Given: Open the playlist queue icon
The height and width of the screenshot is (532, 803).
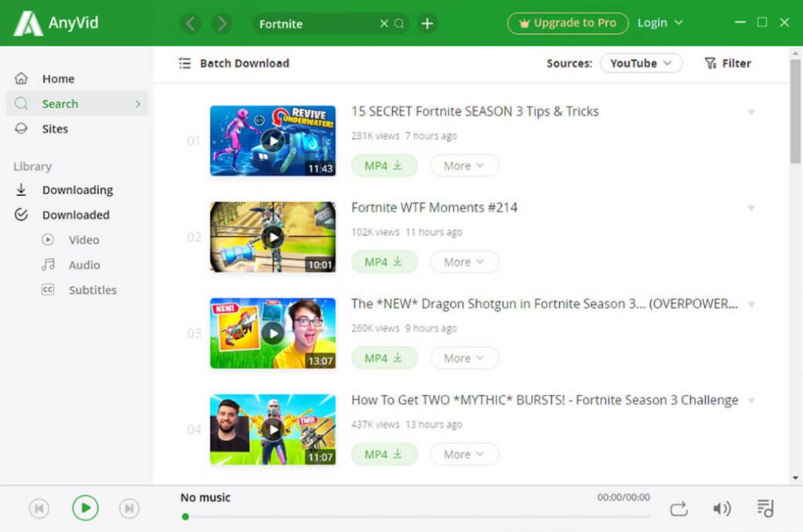Looking at the screenshot, I should point(765,508).
